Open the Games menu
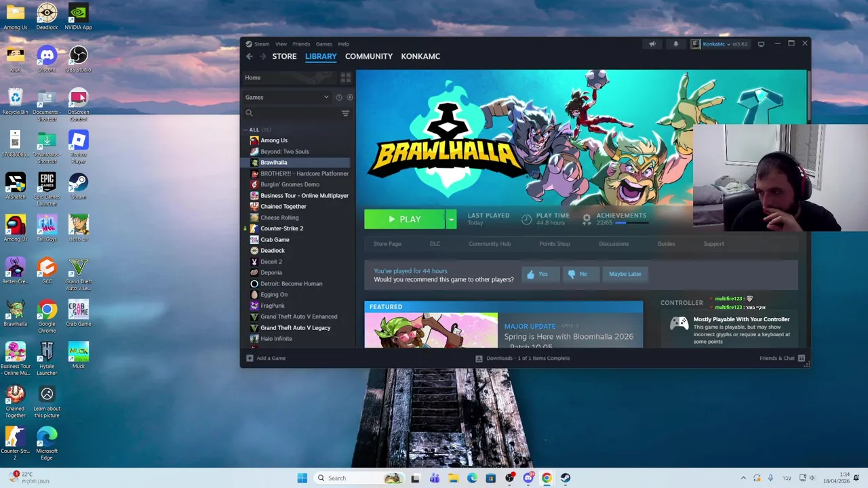Image resolution: width=868 pixels, height=488 pixels. 323,44
